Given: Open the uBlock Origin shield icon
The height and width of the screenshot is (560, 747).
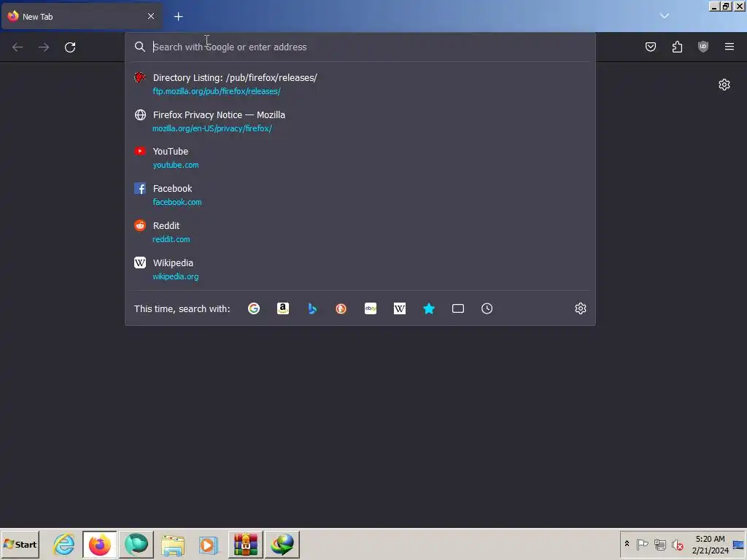Looking at the screenshot, I should pos(703,47).
